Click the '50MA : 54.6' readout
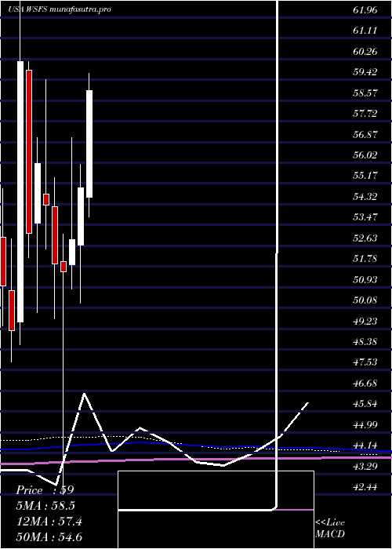Screen dimensions: 392x549 tap(49, 536)
